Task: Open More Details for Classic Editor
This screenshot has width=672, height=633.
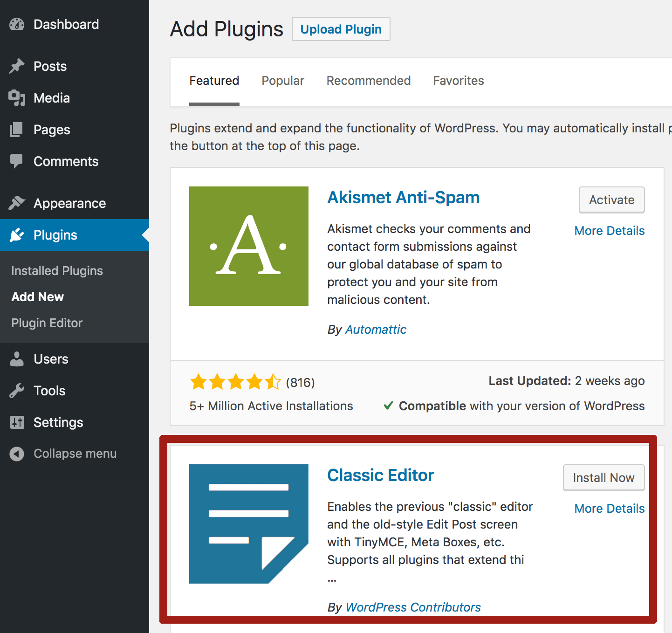Action: click(610, 509)
